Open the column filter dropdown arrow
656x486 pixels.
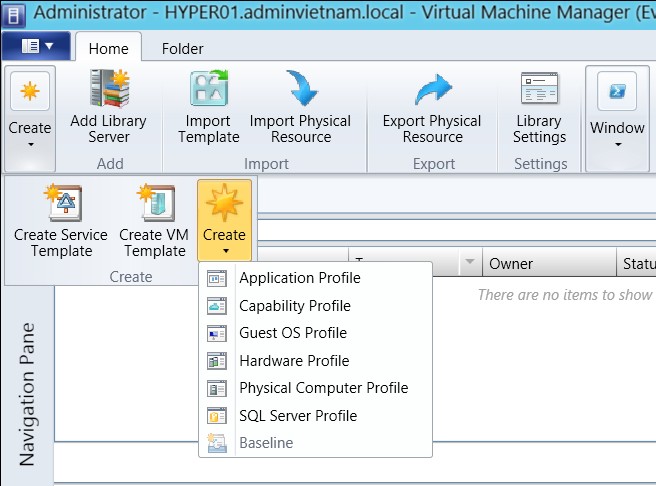[470, 262]
